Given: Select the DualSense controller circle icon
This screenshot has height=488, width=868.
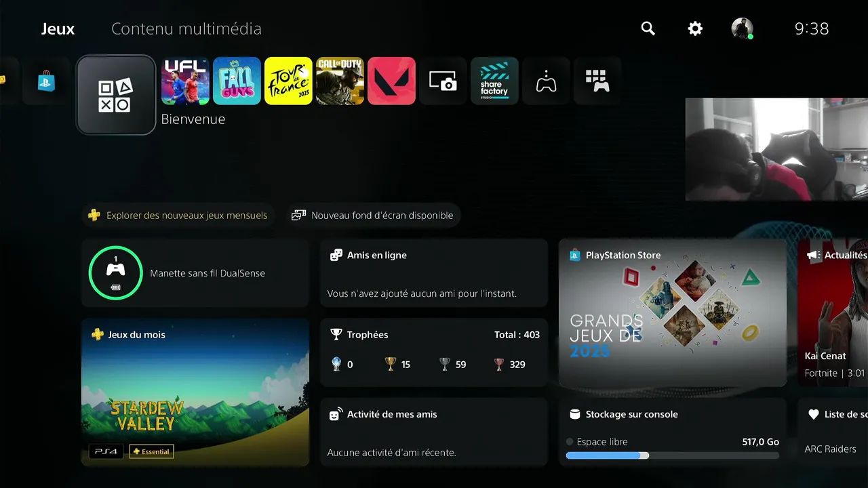Looking at the screenshot, I should click(115, 272).
